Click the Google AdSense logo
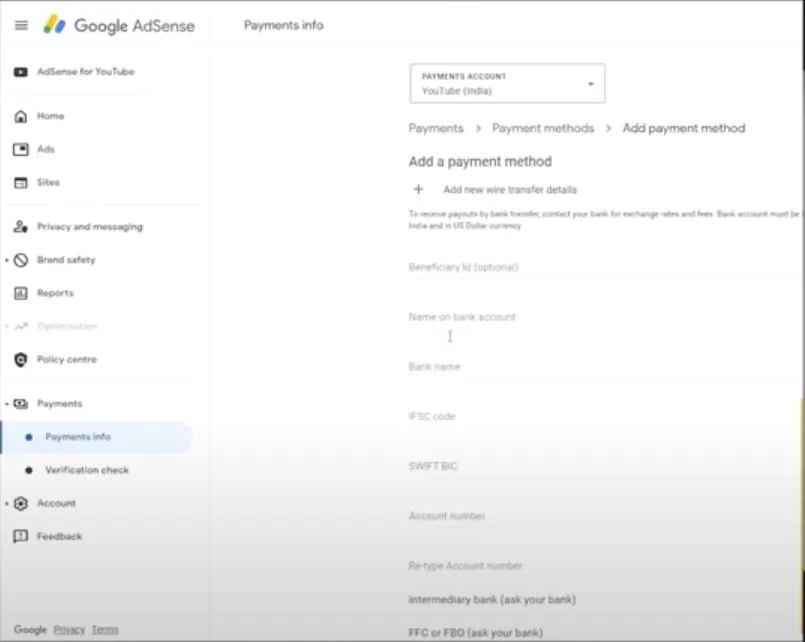Viewport: 805px width, 642px height. (x=119, y=26)
